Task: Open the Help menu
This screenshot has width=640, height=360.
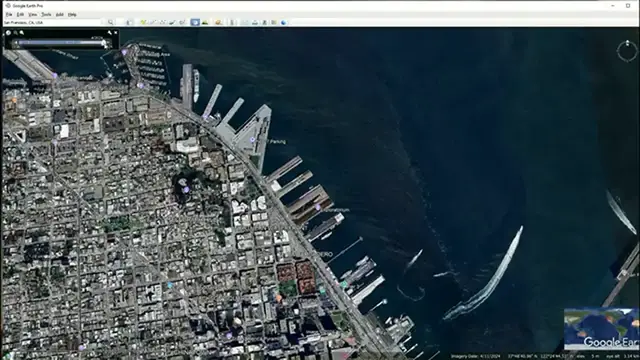Action: 72,14
